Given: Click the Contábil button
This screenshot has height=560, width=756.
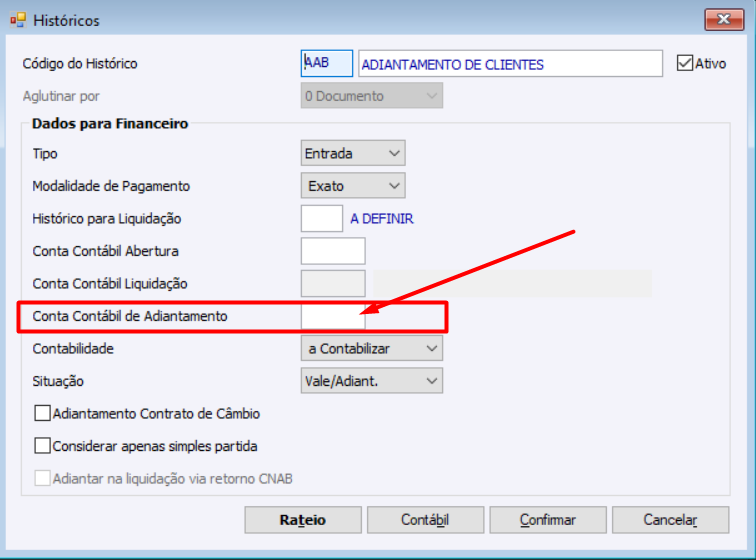Looking at the screenshot, I should coord(425,519).
